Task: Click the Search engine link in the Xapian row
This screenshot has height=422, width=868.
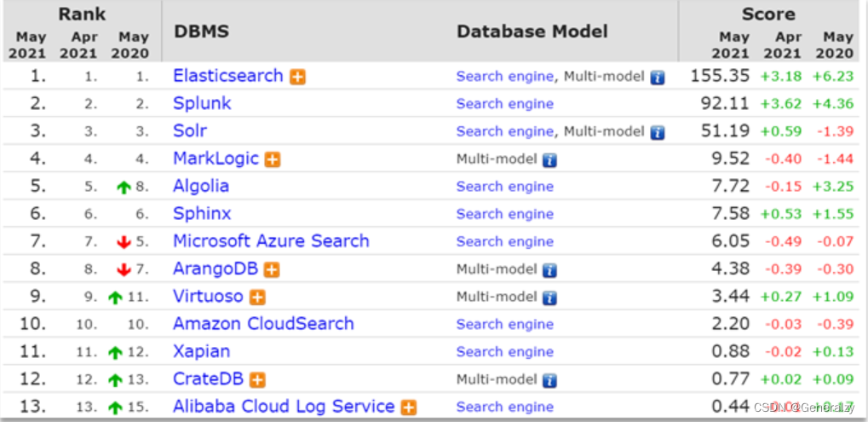Action: (x=505, y=352)
